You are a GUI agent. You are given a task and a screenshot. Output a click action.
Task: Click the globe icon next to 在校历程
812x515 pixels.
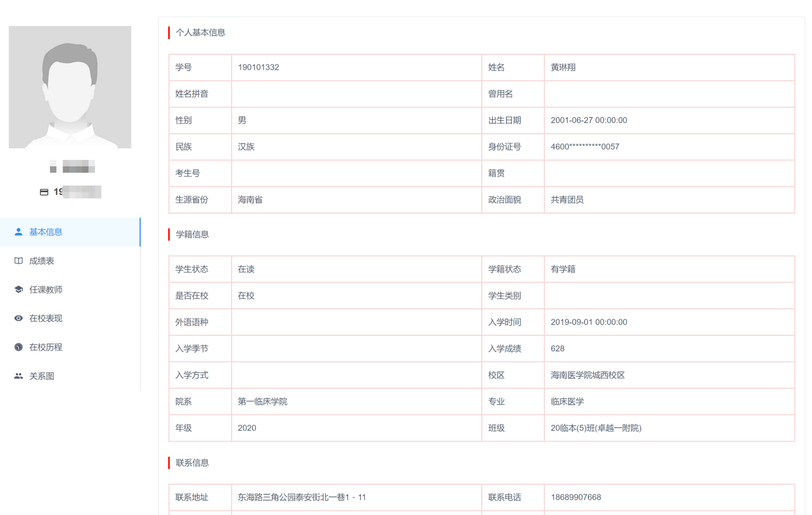pos(18,347)
